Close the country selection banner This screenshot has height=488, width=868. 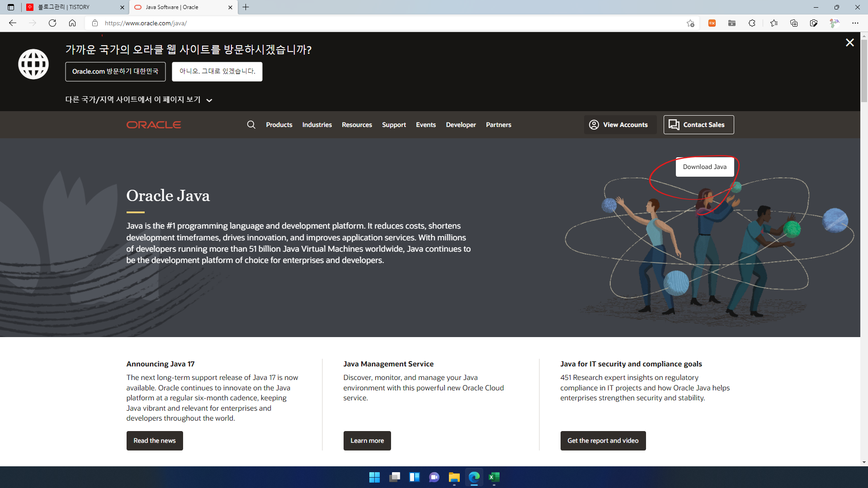849,42
